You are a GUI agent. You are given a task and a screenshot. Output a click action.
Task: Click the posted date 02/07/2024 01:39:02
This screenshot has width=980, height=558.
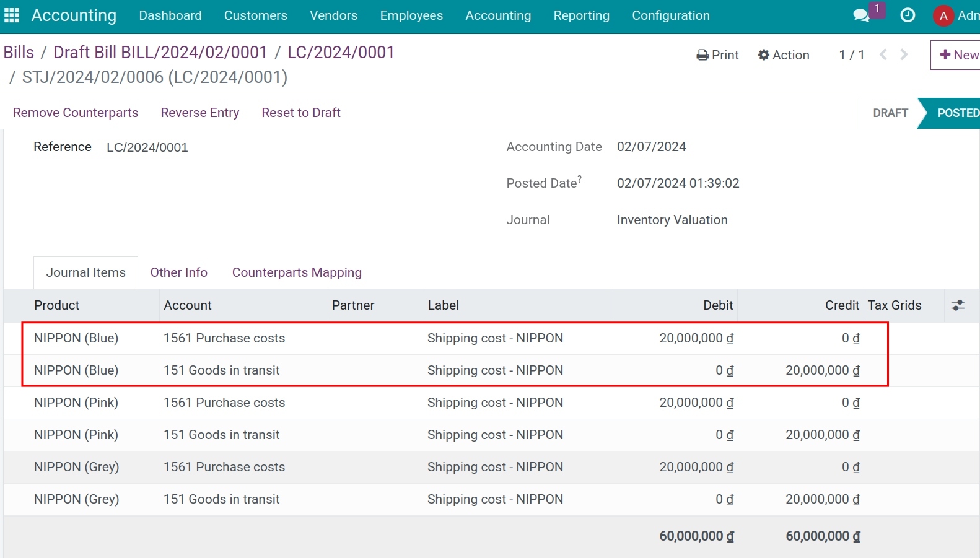(678, 183)
